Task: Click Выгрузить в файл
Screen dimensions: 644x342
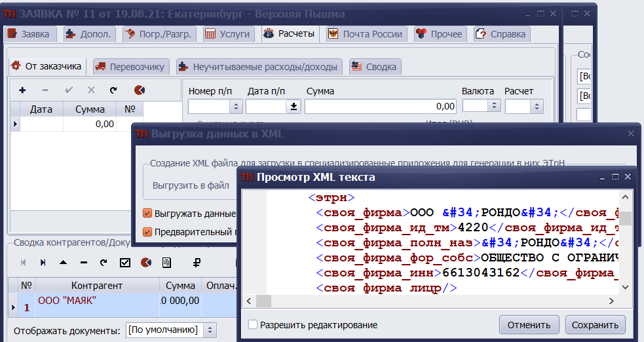Action: [x=191, y=185]
